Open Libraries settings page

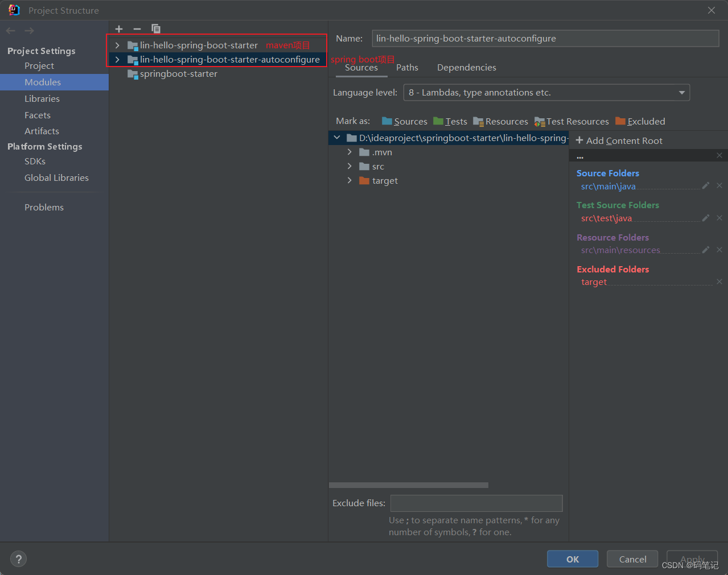pos(42,99)
